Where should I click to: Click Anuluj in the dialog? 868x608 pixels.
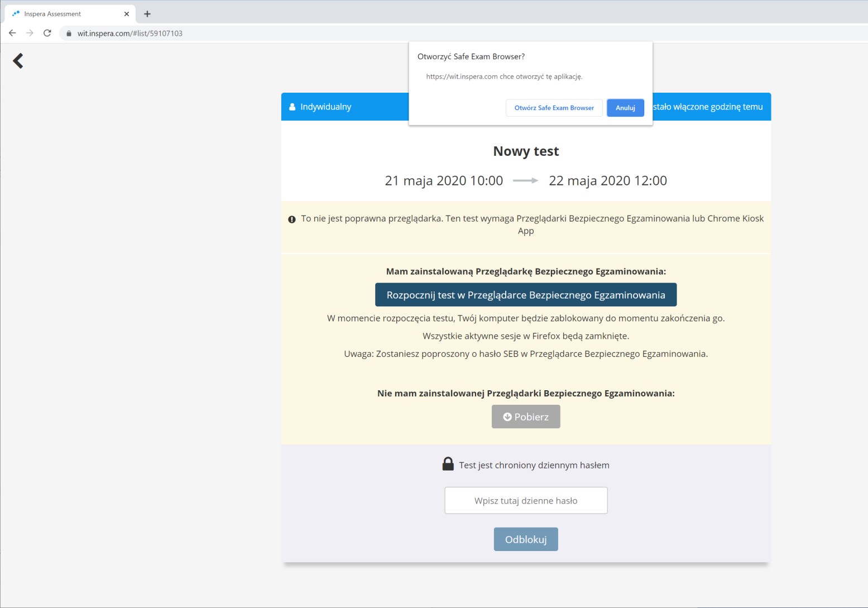pyautogui.click(x=625, y=108)
